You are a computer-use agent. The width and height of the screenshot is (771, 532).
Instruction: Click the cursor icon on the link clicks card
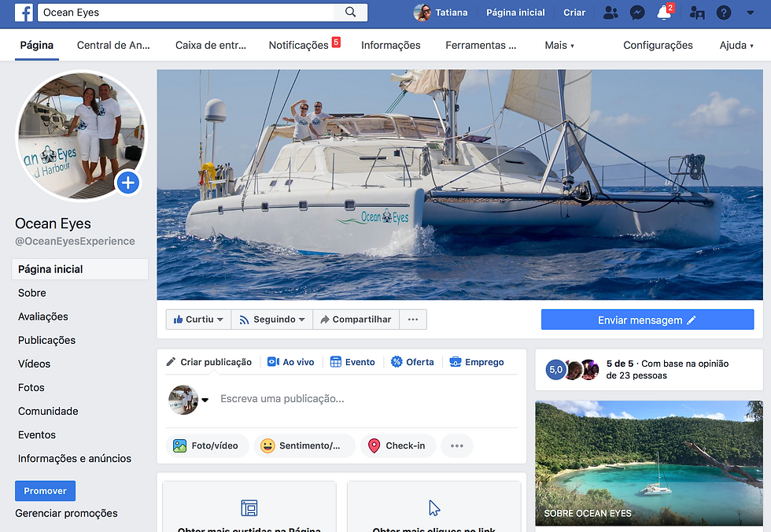(434, 508)
